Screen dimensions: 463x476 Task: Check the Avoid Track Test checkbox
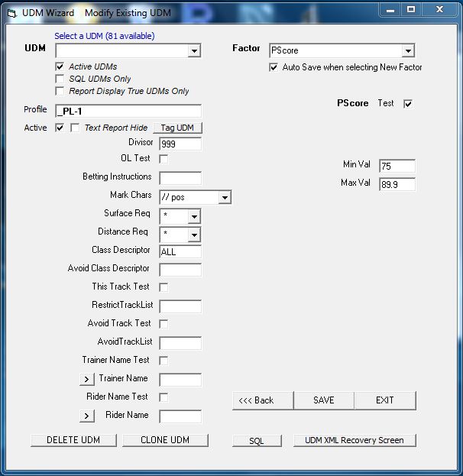coord(164,324)
